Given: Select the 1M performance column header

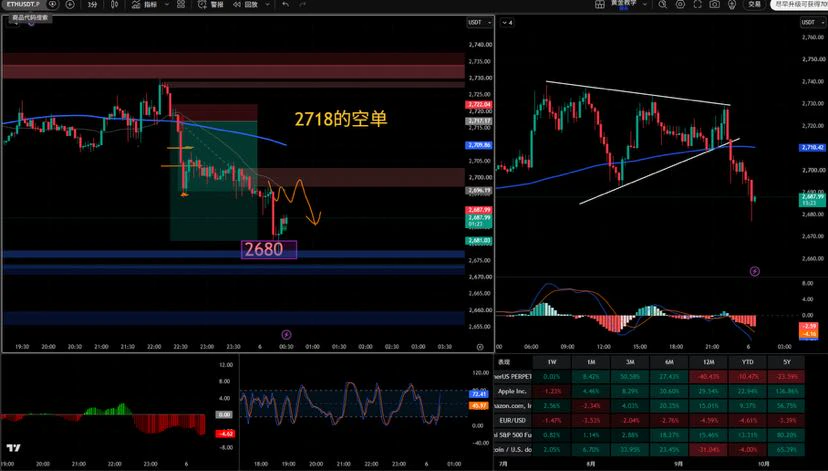Looking at the screenshot, I should (x=591, y=362).
